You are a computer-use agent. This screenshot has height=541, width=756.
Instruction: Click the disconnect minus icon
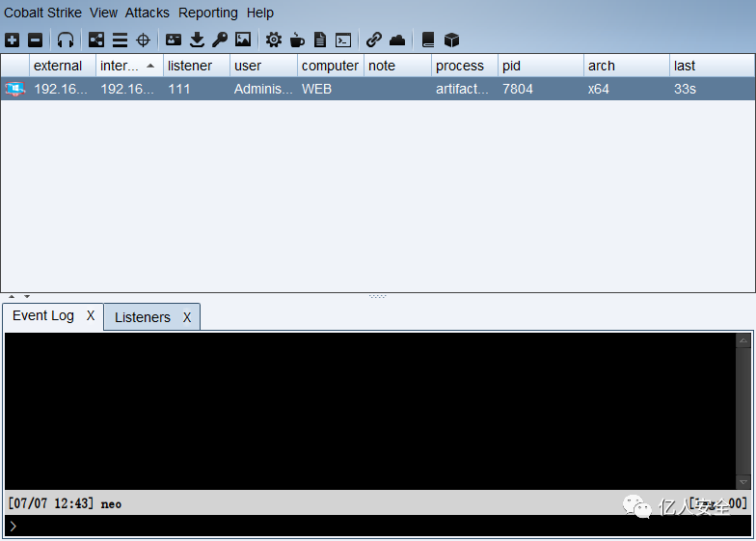pos(35,41)
